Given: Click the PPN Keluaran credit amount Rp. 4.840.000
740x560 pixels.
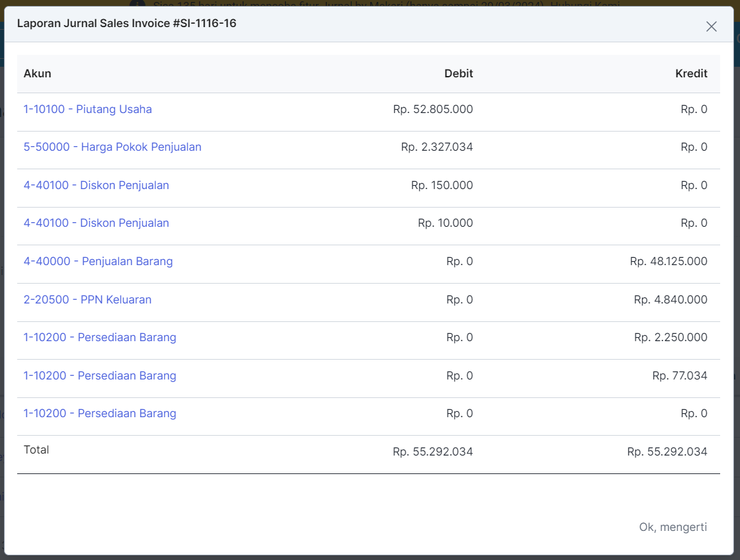Looking at the screenshot, I should click(670, 300).
